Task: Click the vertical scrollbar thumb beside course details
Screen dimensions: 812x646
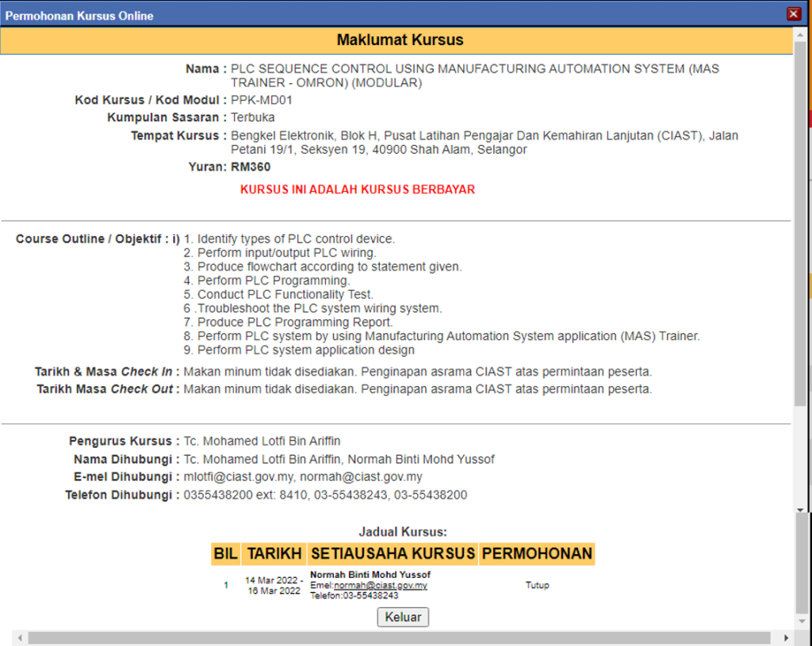Action: [800, 224]
